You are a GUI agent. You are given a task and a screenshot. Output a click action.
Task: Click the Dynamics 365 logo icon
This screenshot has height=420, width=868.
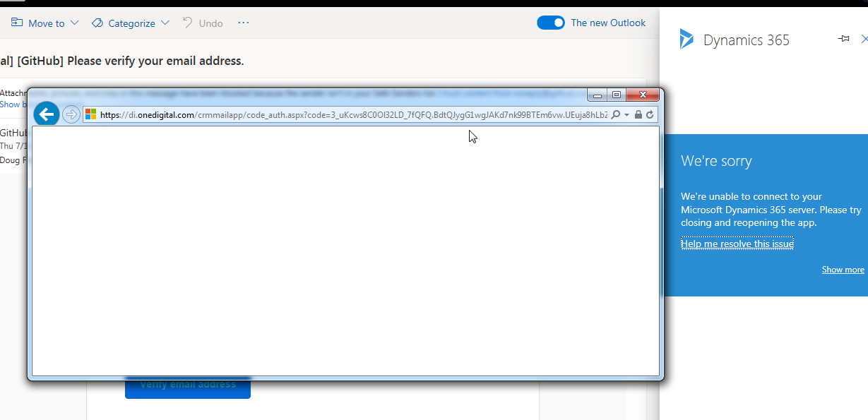click(686, 39)
